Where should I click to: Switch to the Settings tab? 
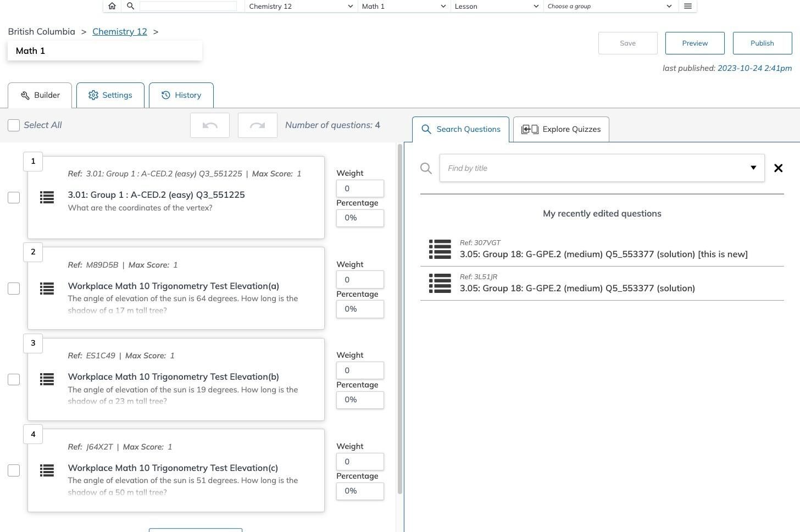coord(110,95)
